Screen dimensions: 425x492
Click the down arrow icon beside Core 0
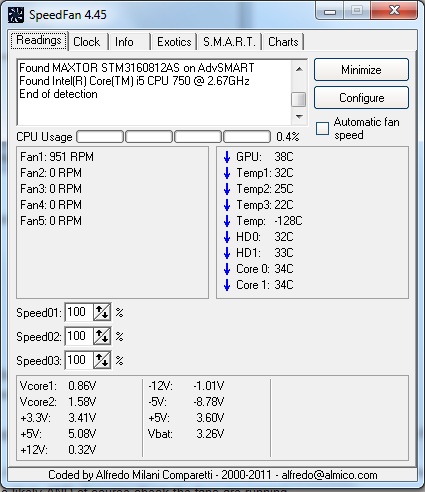pos(227,269)
